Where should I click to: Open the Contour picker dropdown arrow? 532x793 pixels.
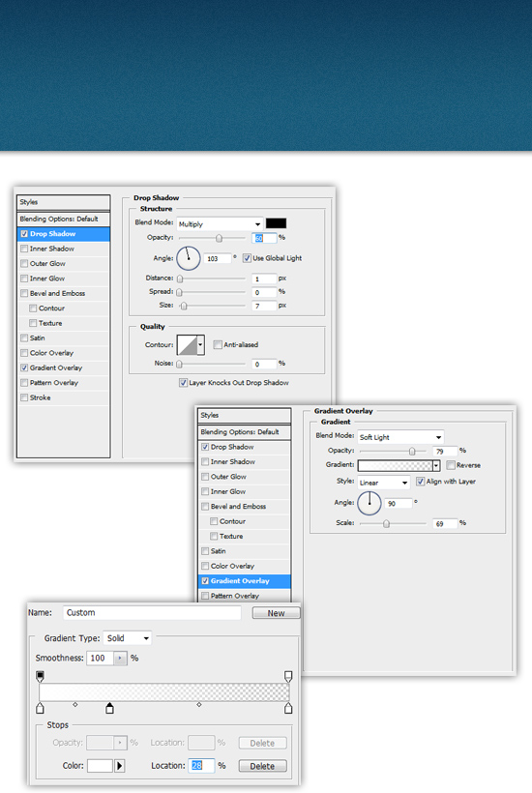[201, 345]
